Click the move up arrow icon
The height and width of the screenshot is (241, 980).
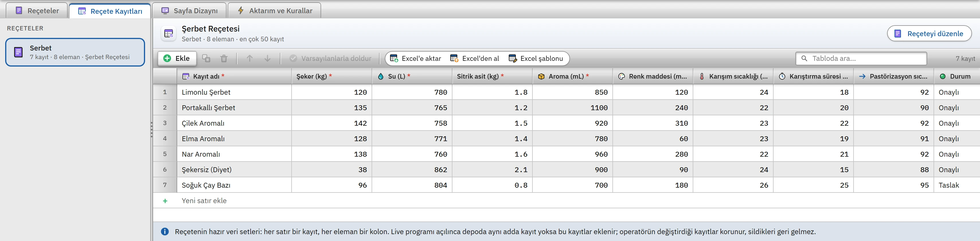[249, 58]
